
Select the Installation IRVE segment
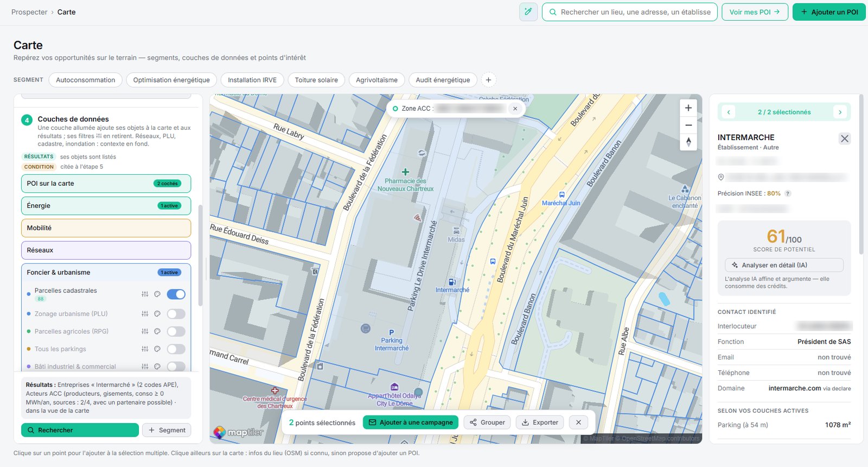tap(252, 80)
